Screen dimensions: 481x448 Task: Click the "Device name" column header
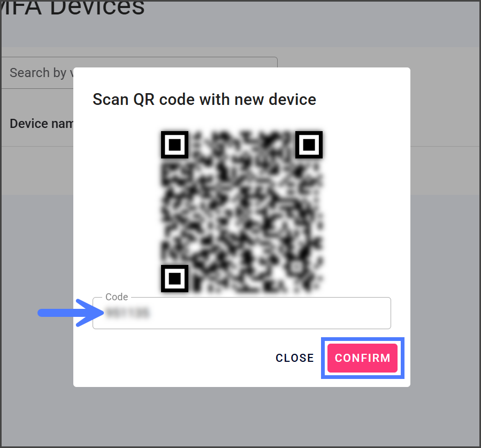pyautogui.click(x=41, y=124)
